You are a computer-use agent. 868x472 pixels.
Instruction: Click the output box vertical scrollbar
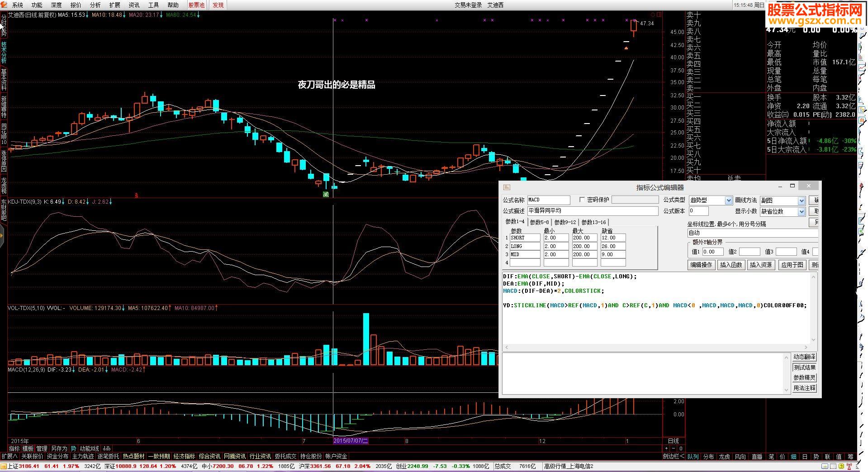(x=787, y=373)
